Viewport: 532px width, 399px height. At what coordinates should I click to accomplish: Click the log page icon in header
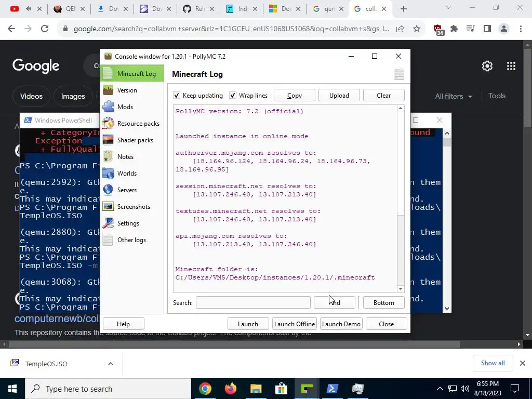(399, 74)
